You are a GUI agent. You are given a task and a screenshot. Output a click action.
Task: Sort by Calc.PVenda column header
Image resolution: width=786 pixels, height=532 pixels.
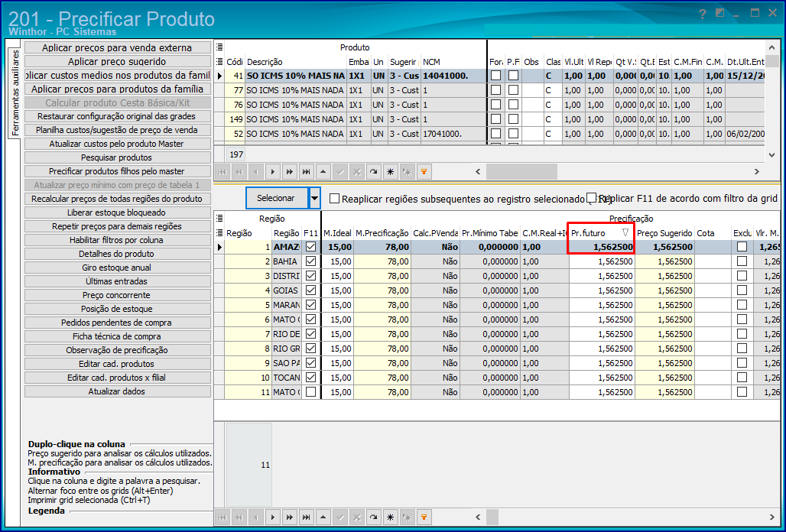coord(435,233)
